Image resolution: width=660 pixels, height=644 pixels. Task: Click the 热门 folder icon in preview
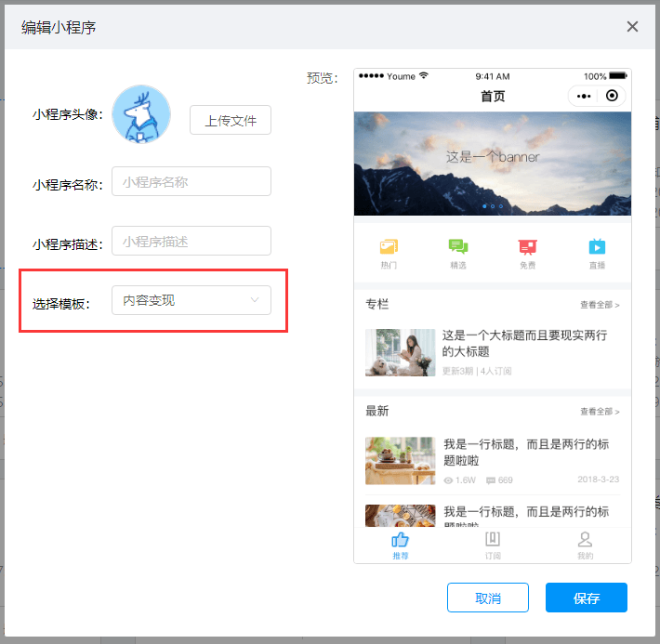389,246
